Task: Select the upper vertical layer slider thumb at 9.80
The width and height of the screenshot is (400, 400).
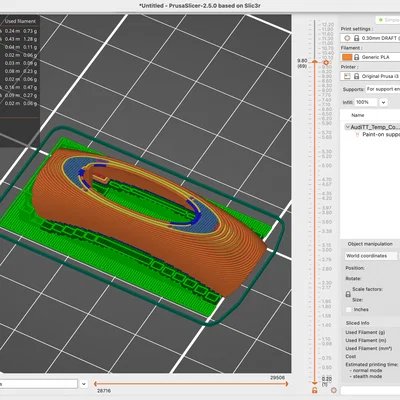Action: click(315, 62)
